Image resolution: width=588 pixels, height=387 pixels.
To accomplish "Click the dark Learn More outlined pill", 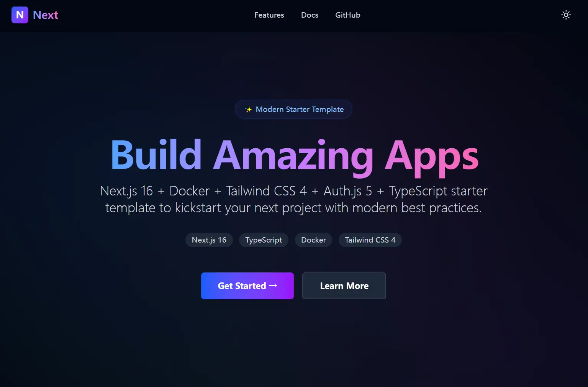I will coord(344,285).
